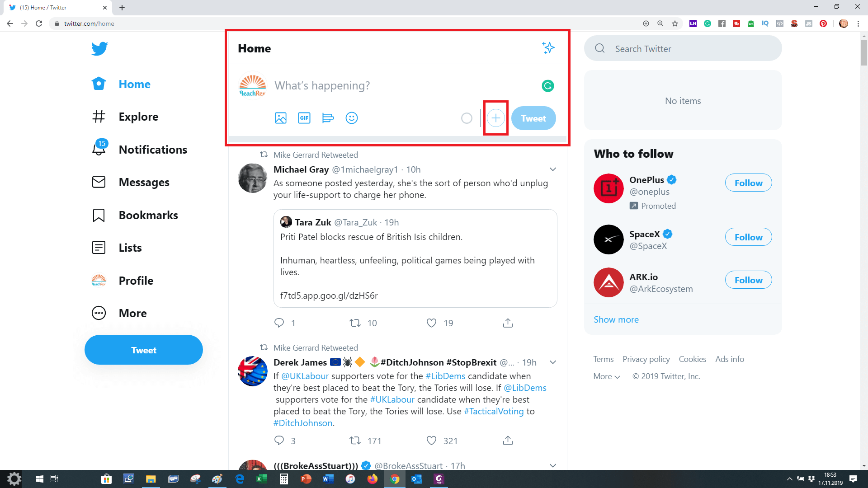The height and width of the screenshot is (488, 868).
Task: Share Michael Gray's tweet
Action: coord(508,323)
